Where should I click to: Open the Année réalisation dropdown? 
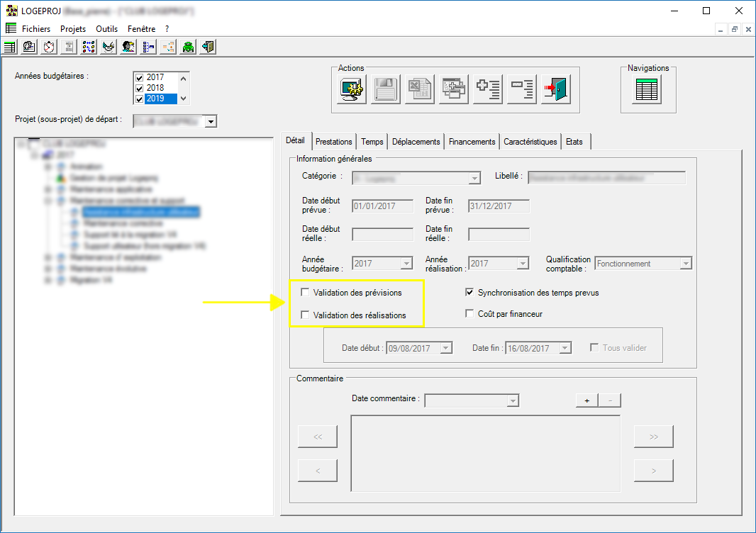coord(523,264)
